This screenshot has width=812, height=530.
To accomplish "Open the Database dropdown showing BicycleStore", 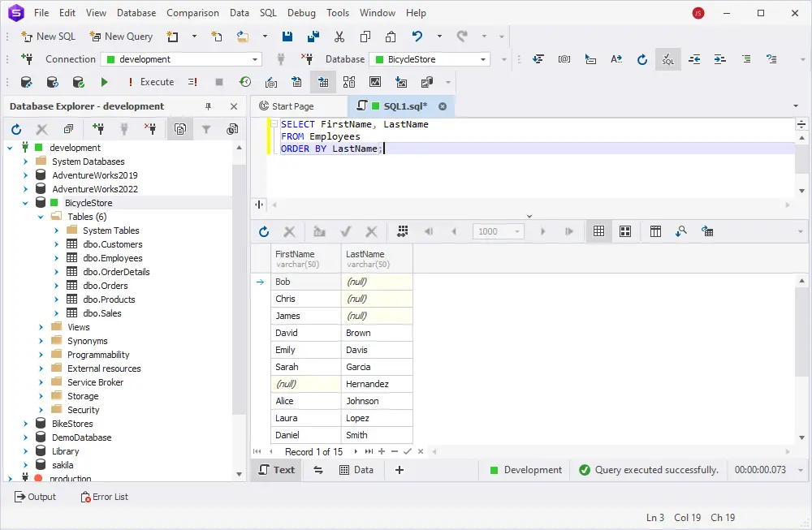I will coord(483,59).
